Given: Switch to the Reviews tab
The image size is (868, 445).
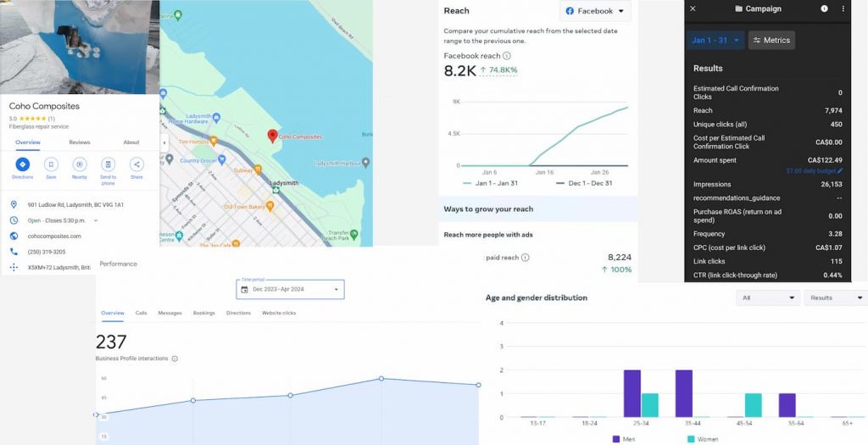Looking at the screenshot, I should (x=80, y=142).
